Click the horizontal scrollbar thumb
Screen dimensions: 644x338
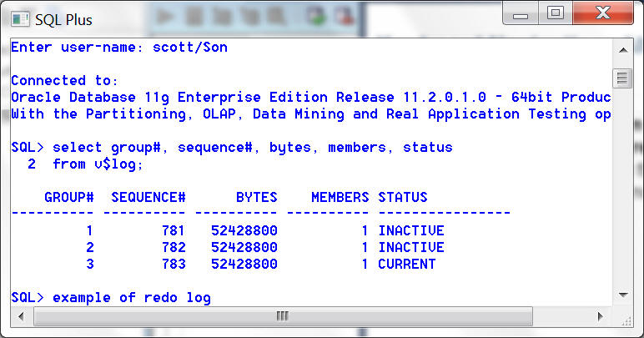pyautogui.click(x=283, y=316)
